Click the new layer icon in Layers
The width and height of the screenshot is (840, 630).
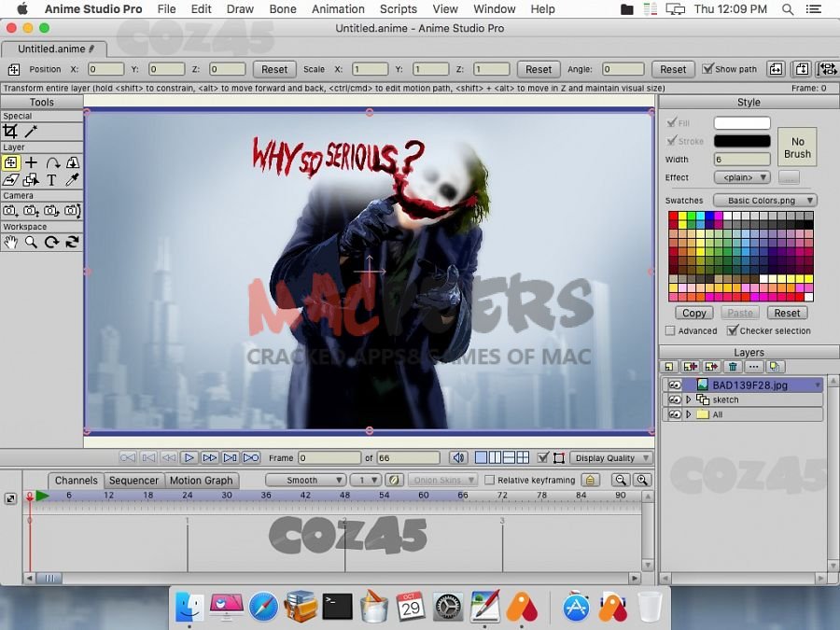pos(670,367)
